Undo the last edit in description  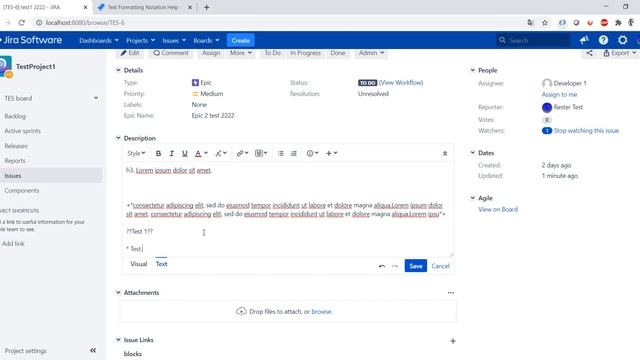[x=382, y=266]
